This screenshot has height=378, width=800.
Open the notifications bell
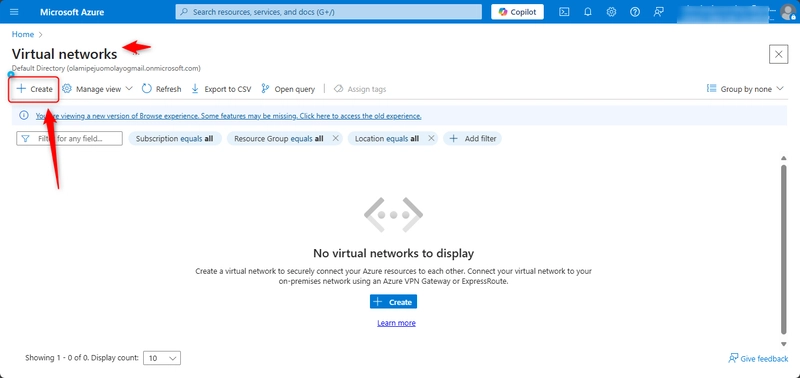(587, 12)
